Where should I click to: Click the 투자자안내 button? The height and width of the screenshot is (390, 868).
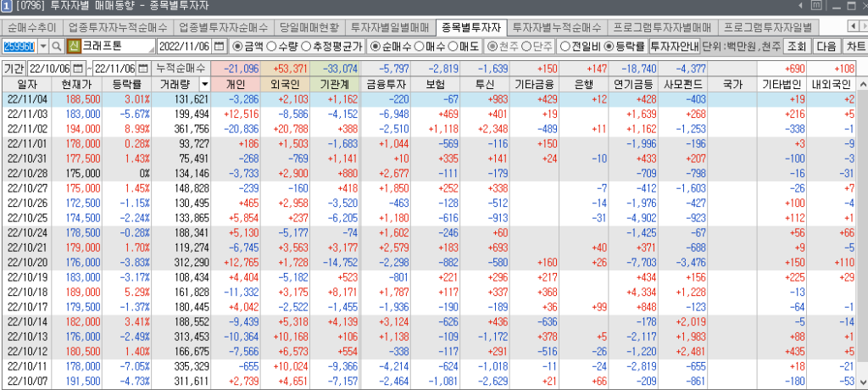pyautogui.click(x=675, y=46)
